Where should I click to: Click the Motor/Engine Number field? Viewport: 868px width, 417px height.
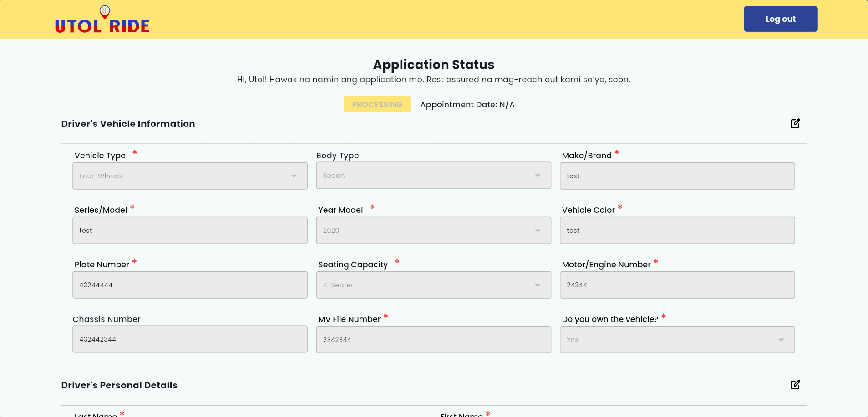677,285
